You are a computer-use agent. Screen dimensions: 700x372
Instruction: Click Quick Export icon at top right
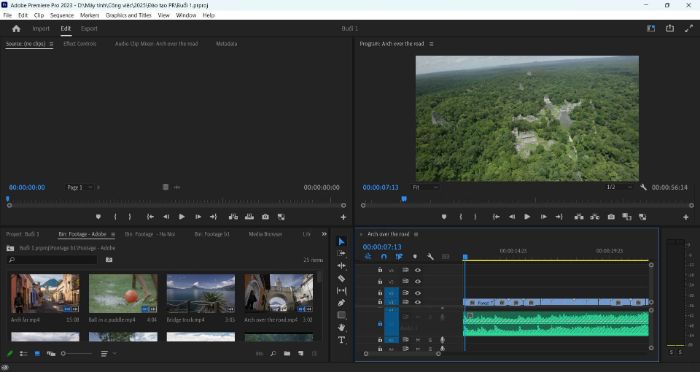pos(670,29)
